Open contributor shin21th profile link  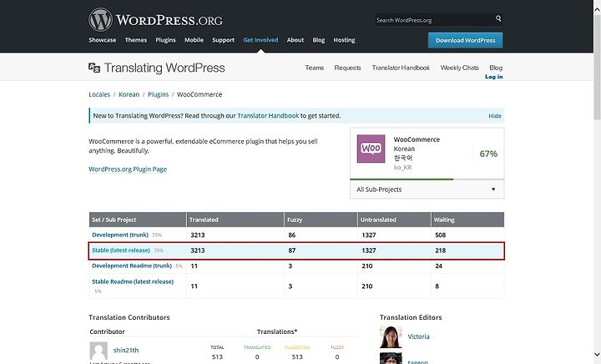[x=126, y=350]
